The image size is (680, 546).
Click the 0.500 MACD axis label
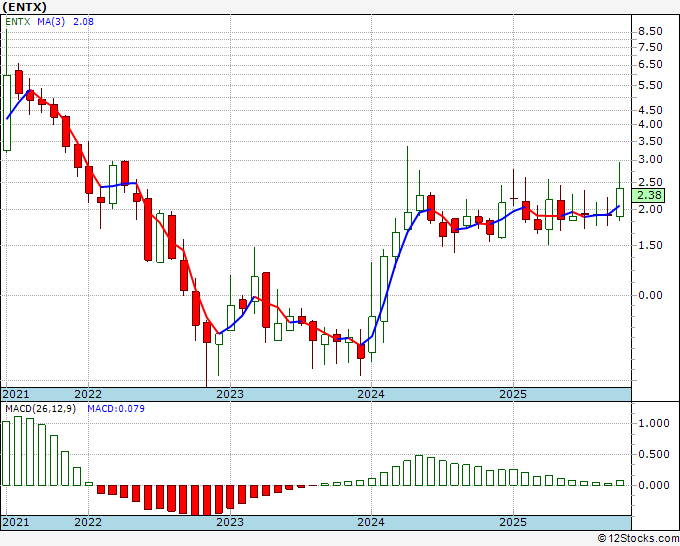click(654, 454)
